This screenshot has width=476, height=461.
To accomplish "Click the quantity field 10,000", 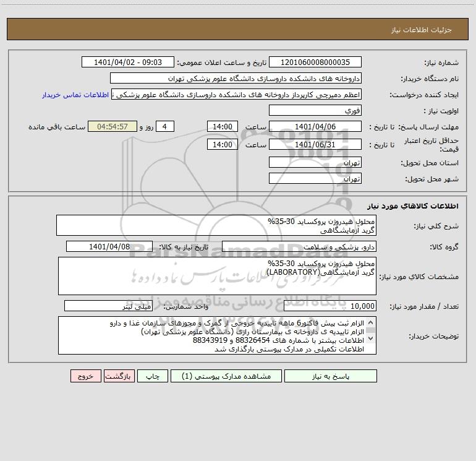I will tap(330, 306).
